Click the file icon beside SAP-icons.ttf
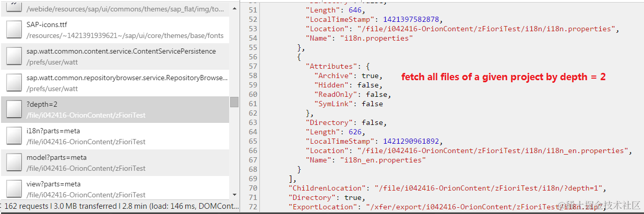Screen dimensions: 644x214 coord(14,30)
